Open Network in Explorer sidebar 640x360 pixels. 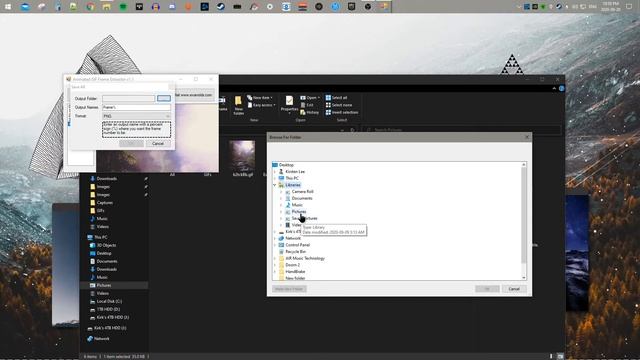(101, 338)
